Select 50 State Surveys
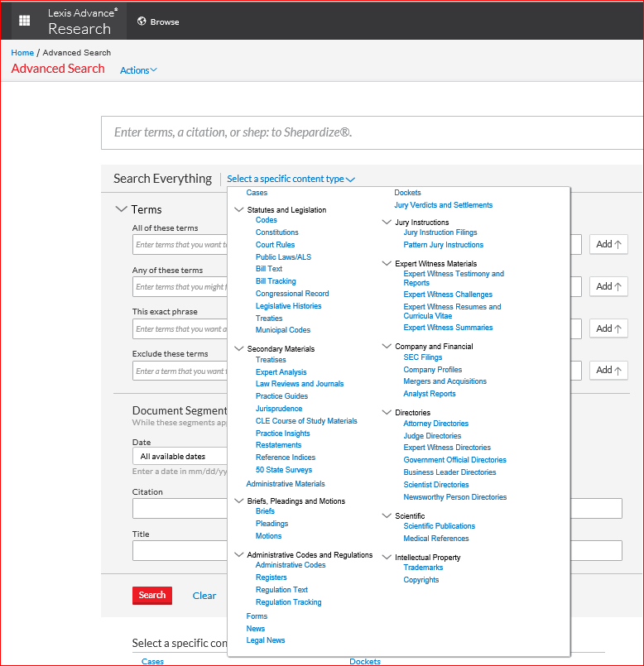Image resolution: width=644 pixels, height=666 pixels. pyautogui.click(x=284, y=469)
